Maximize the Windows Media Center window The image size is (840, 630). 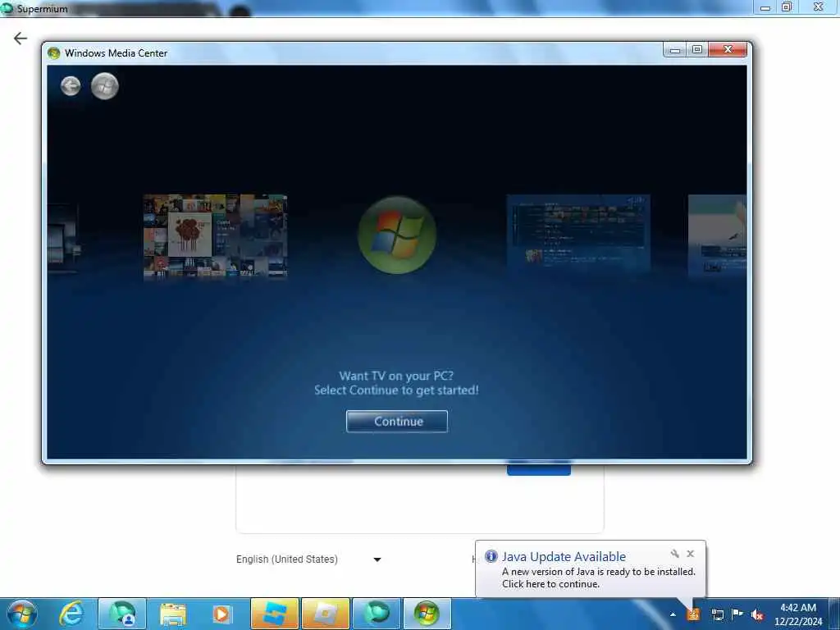[697, 50]
